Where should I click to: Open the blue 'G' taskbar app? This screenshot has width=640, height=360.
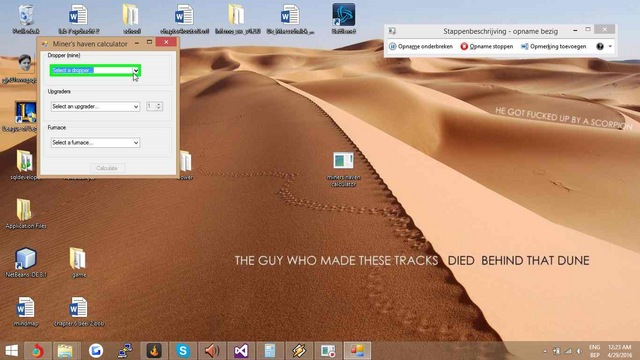(x=96, y=351)
